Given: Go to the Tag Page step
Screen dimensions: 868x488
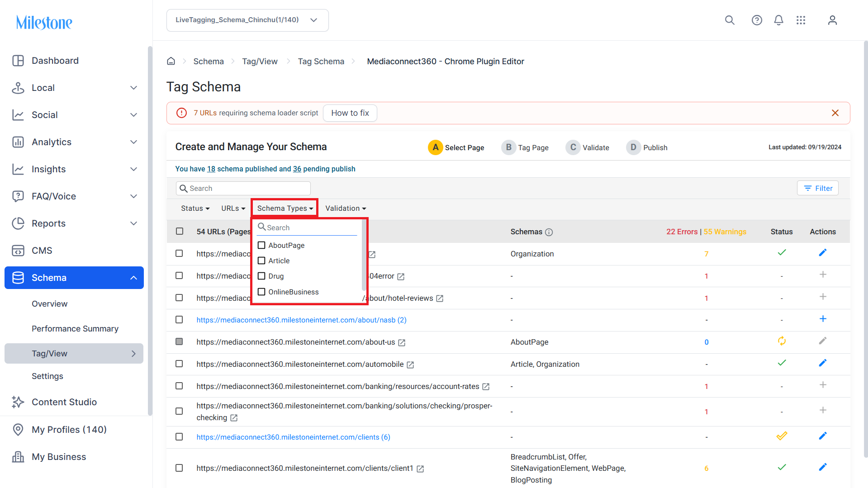Looking at the screenshot, I should coord(525,147).
